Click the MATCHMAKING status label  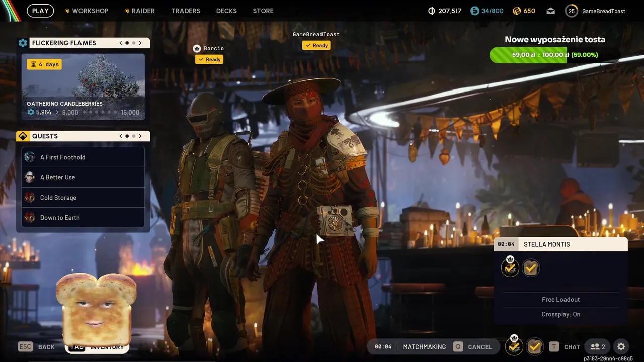[x=424, y=347]
